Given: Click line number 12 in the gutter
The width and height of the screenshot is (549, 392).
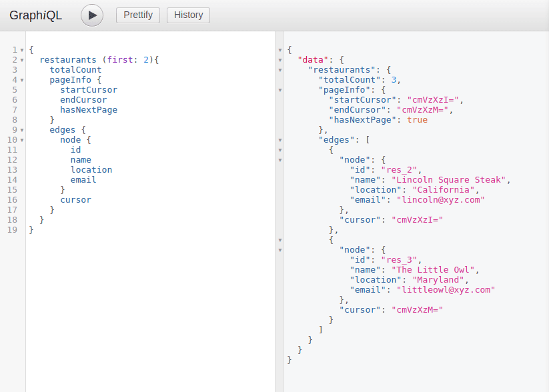Looking at the screenshot, I should [x=14, y=159].
